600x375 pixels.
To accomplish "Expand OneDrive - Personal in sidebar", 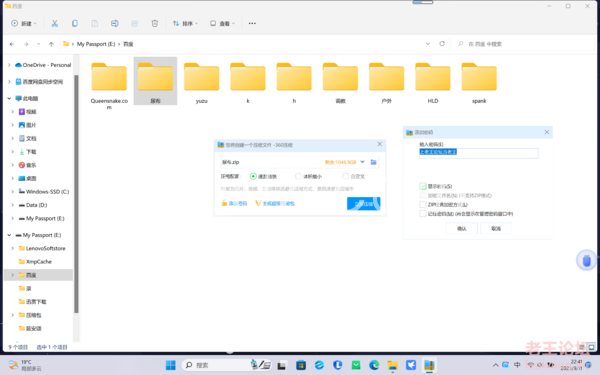I will (9, 65).
